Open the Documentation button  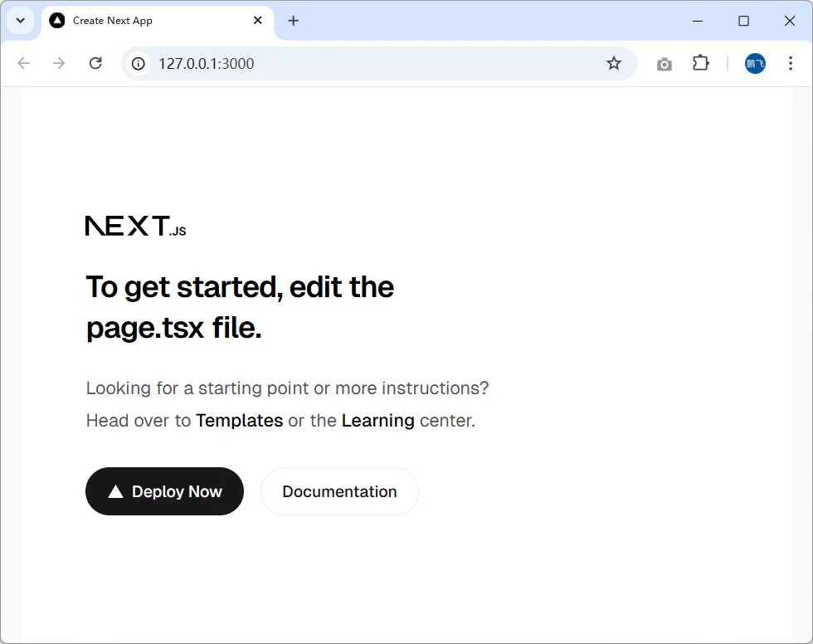coord(339,491)
